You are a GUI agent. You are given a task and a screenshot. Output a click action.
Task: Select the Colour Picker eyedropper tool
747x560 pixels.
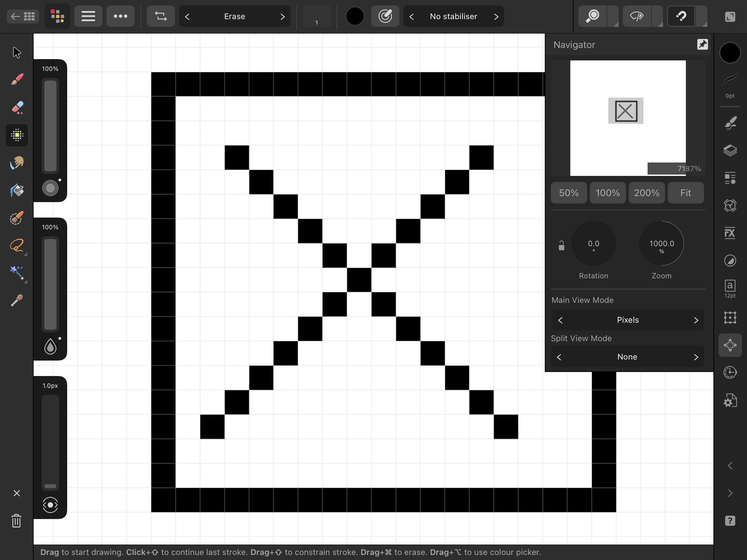pyautogui.click(x=16, y=300)
